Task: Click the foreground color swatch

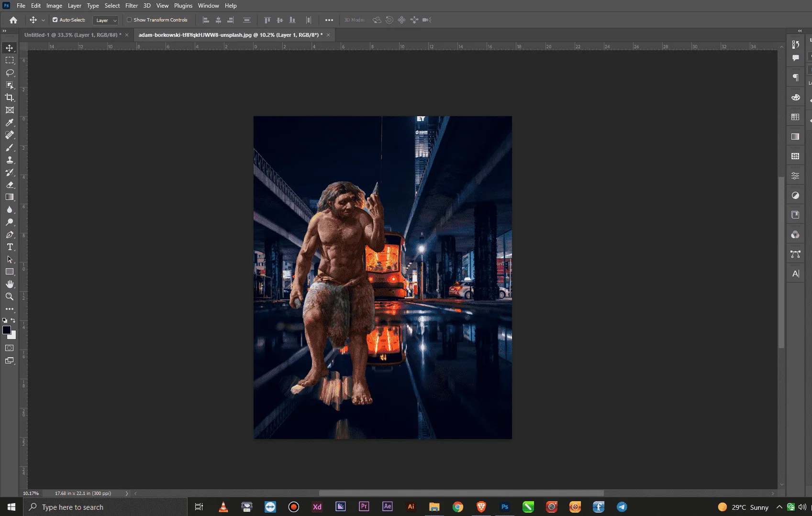Action: (7, 330)
